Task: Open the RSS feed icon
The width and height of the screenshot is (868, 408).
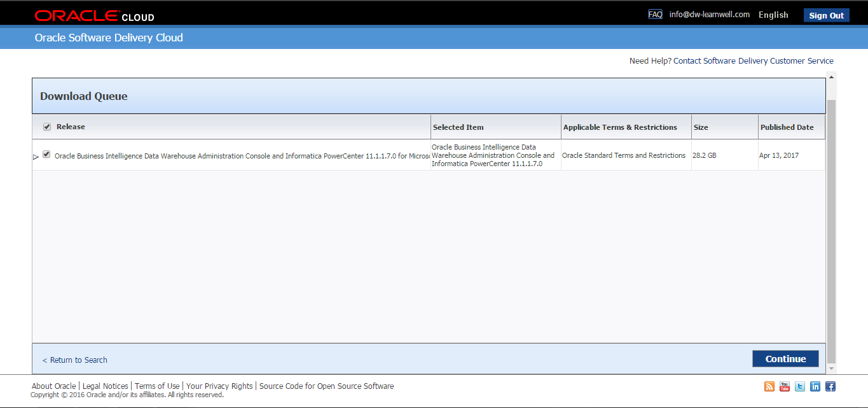Action: 769,386
